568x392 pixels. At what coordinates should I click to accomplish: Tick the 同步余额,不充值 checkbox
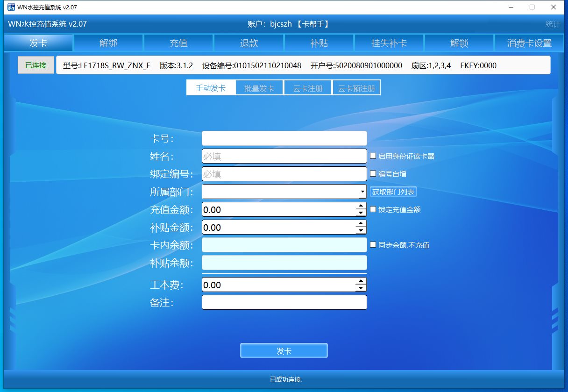tap(373, 244)
